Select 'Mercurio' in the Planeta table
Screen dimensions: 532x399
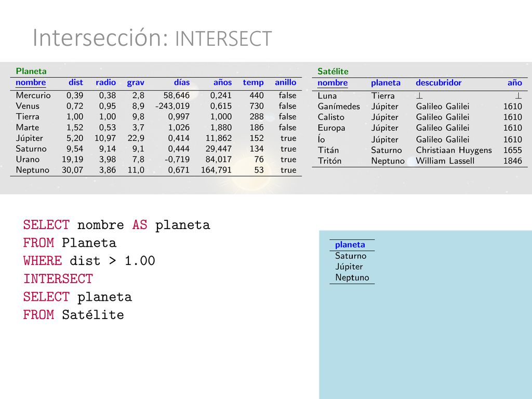click(x=33, y=96)
